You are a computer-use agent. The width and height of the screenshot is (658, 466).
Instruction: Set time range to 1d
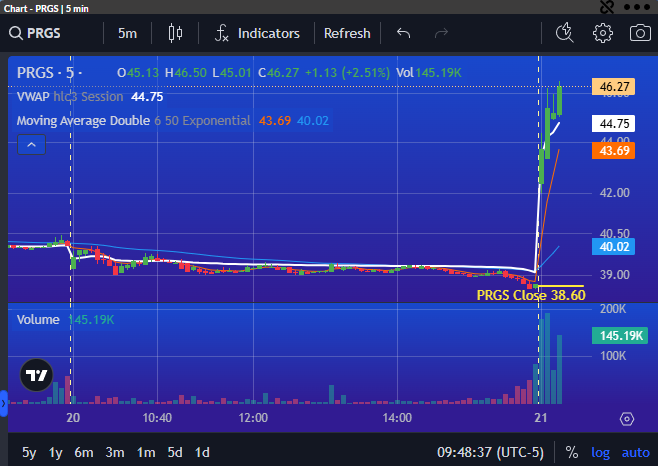click(202, 453)
